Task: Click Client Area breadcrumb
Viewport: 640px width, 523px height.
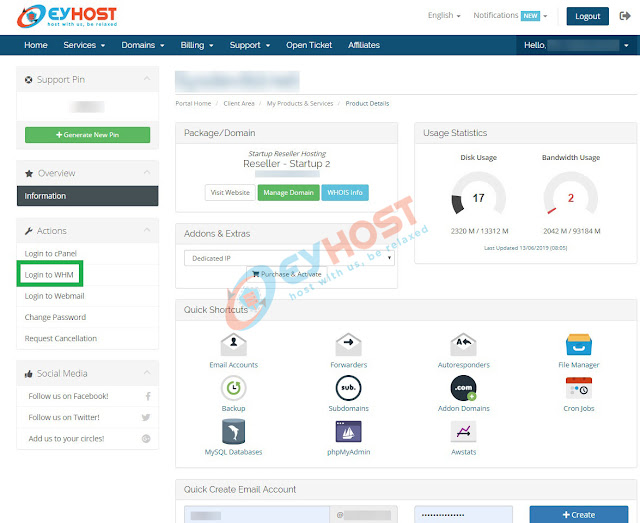Action: pos(239,104)
